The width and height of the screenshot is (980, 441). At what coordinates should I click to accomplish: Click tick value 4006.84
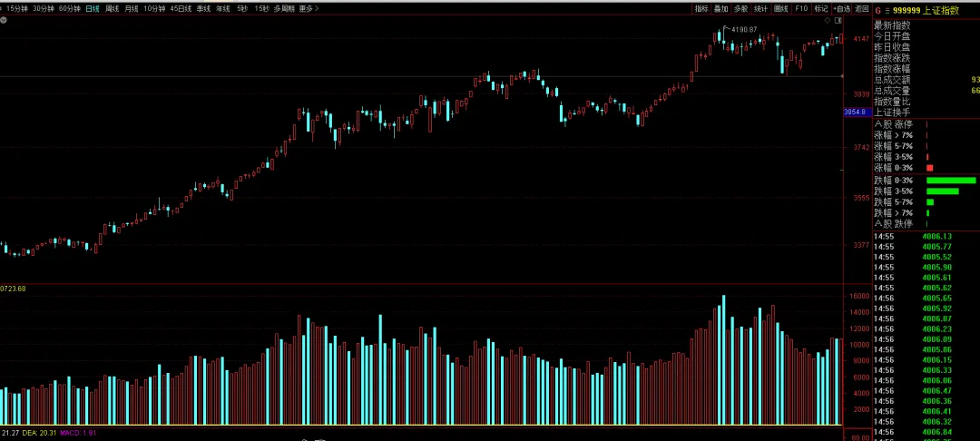(936, 432)
